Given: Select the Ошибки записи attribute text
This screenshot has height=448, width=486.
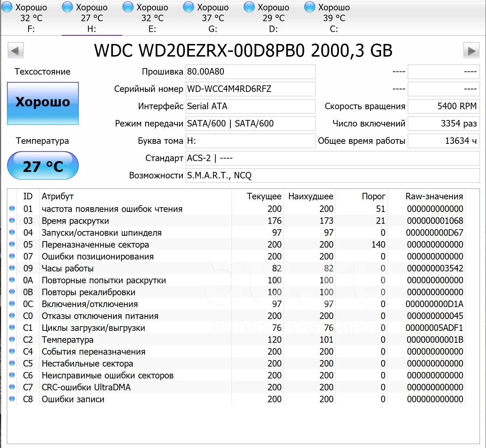Looking at the screenshot, I should point(73,399).
